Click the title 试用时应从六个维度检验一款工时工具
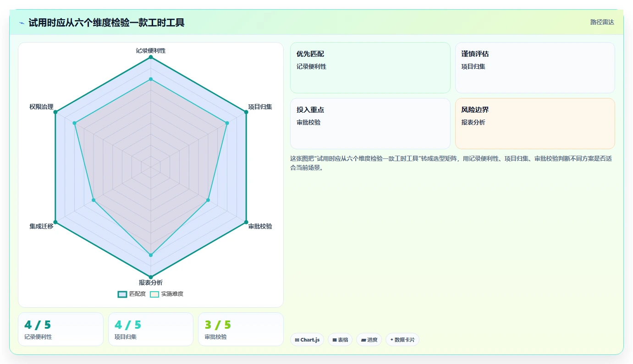The height and width of the screenshot is (364, 633). point(106,22)
